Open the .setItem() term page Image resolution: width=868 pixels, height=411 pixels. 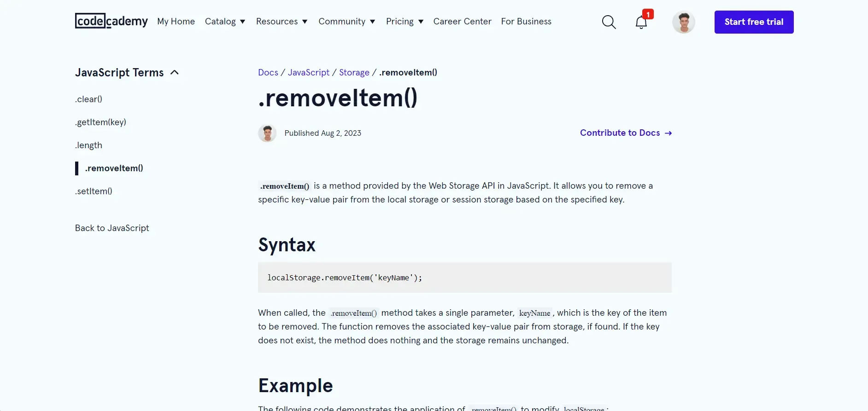coord(94,191)
